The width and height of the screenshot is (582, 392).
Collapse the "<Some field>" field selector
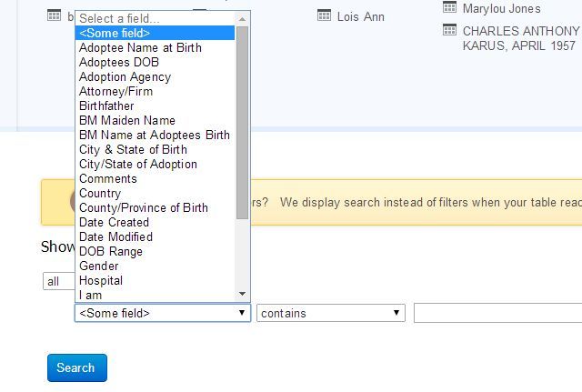163,313
